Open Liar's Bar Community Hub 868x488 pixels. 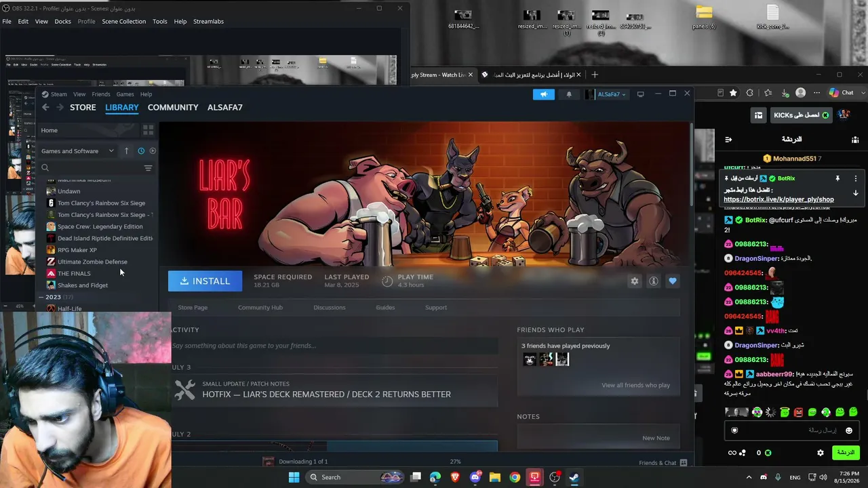260,308
